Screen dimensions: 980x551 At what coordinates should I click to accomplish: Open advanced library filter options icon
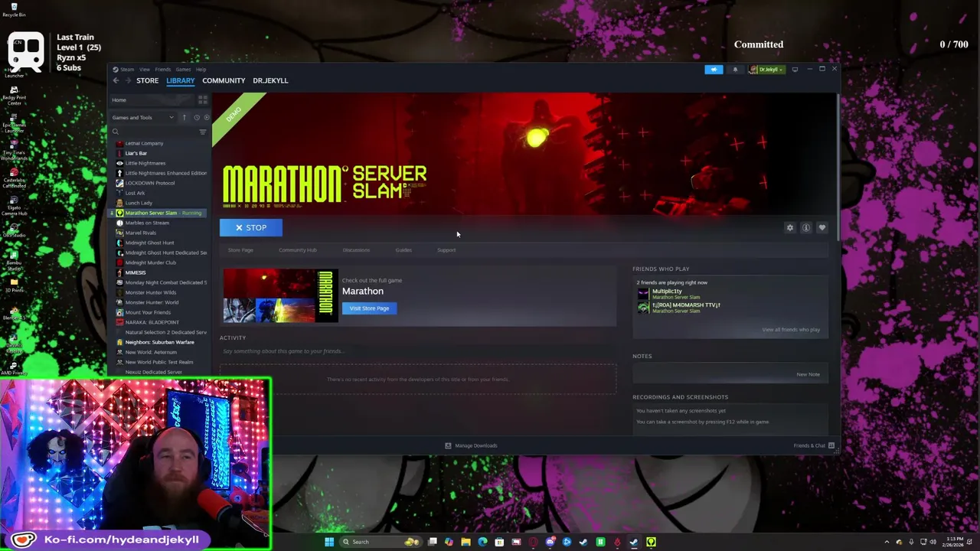(203, 132)
